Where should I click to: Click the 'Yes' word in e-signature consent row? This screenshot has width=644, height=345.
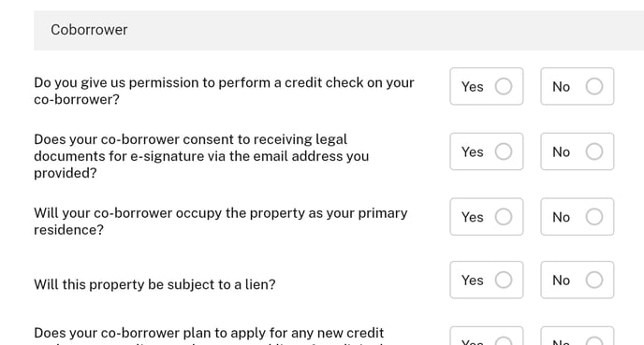click(x=473, y=151)
